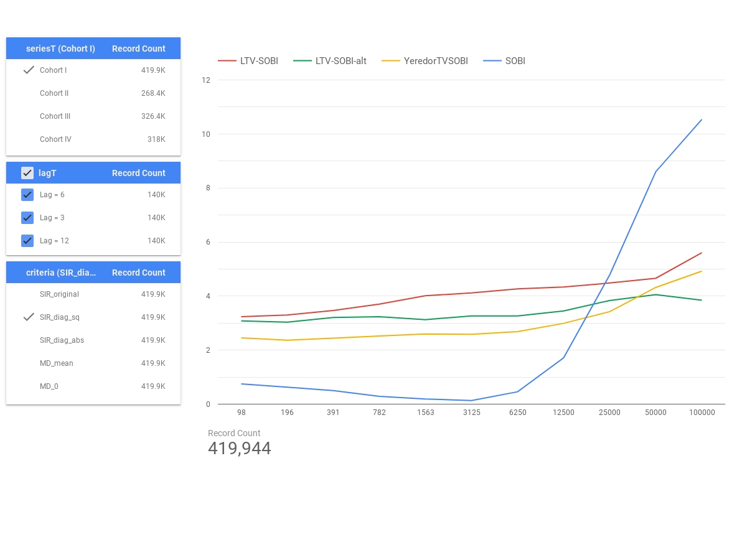The width and height of the screenshot is (747, 560).
Task: Toggle the SOBI series via its legend label
Action: [515, 60]
